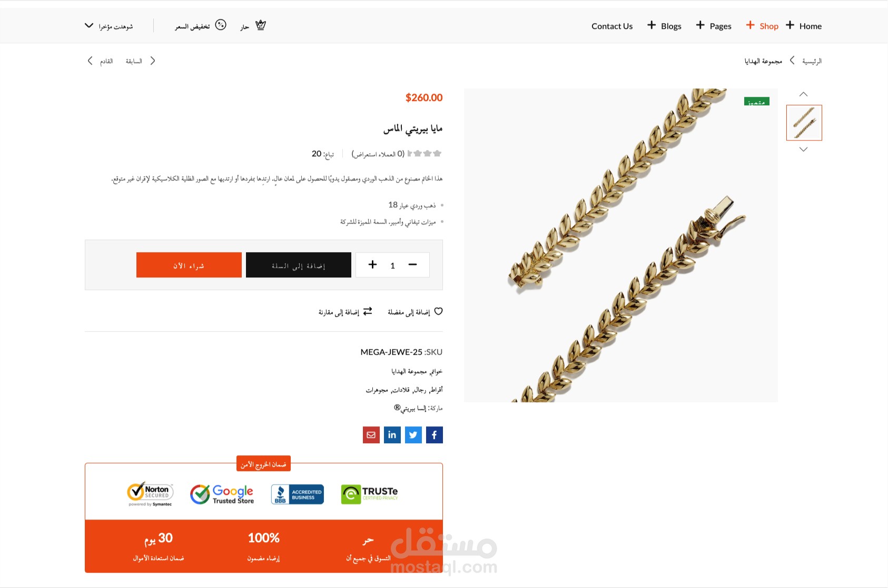Decrease quantity with minus button

click(x=412, y=265)
